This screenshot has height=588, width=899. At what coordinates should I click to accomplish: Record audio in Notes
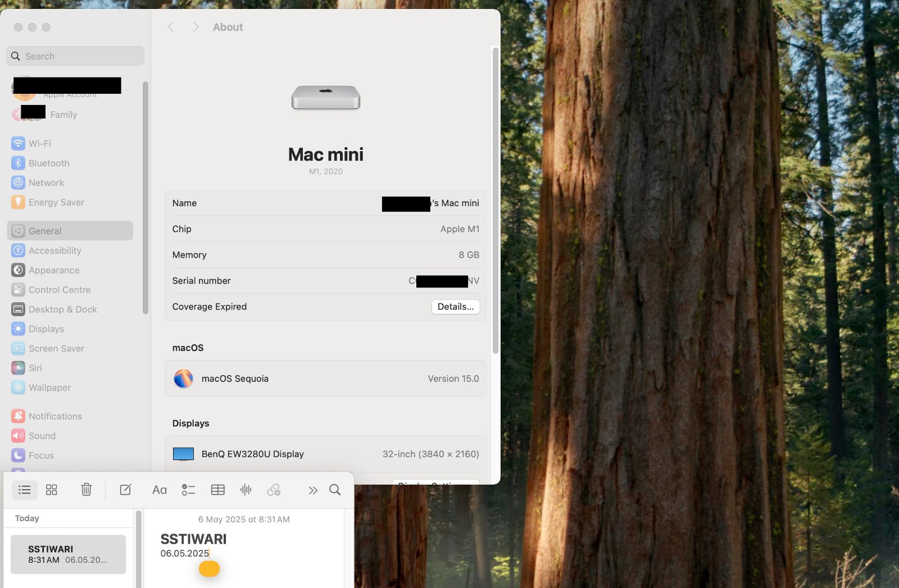tap(246, 490)
